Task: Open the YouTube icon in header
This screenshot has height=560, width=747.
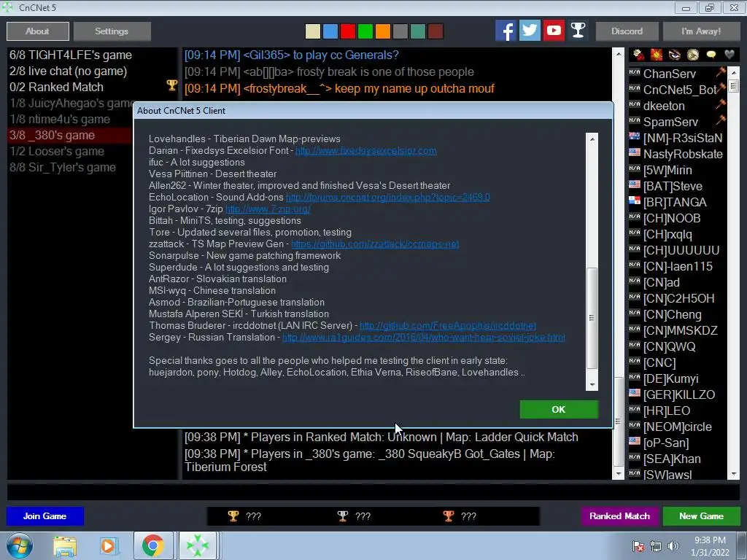Action: (554, 31)
